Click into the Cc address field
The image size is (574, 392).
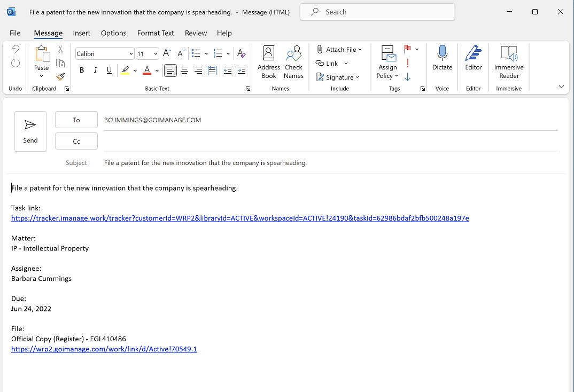(330, 142)
